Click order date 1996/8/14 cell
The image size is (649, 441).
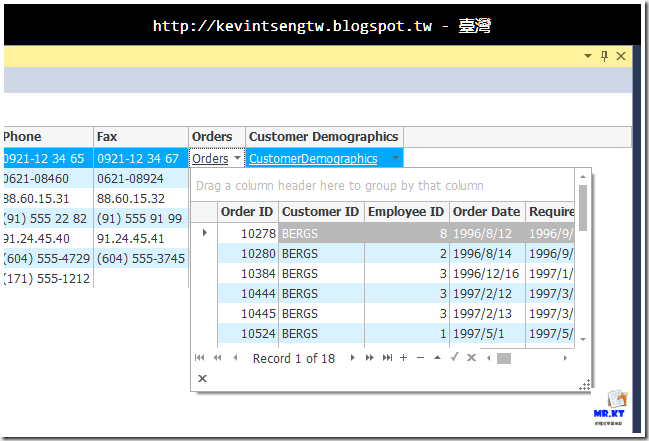coord(488,253)
